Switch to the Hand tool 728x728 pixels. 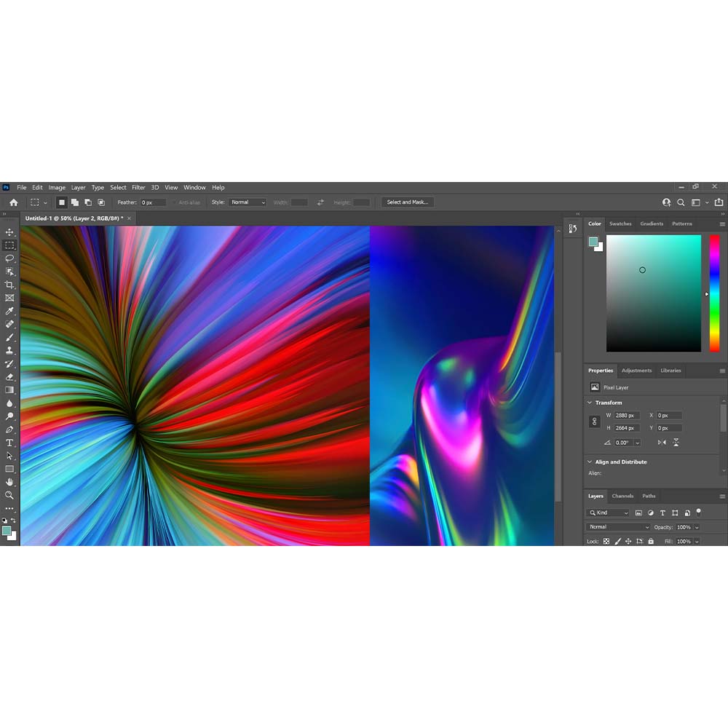[9, 482]
